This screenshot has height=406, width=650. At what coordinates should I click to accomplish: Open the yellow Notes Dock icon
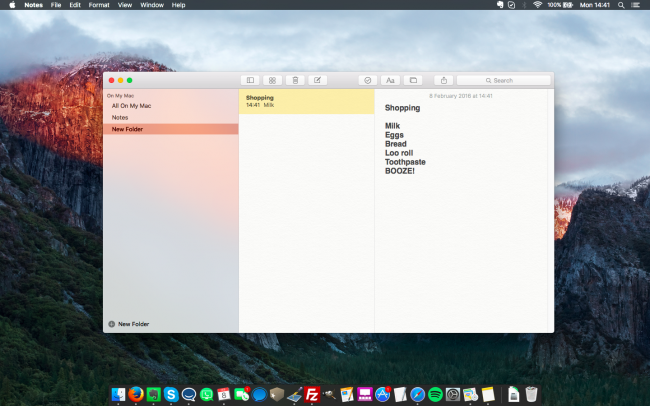pyautogui.click(x=488, y=394)
